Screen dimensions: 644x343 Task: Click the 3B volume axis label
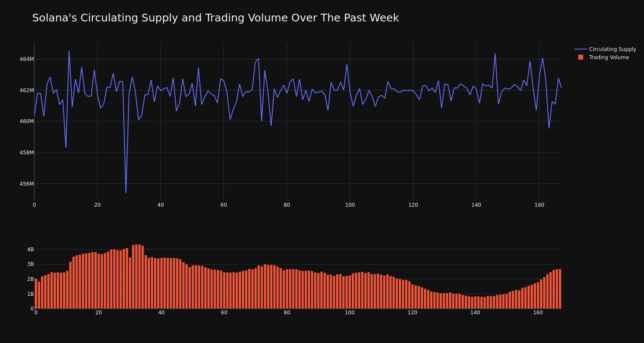[30, 264]
